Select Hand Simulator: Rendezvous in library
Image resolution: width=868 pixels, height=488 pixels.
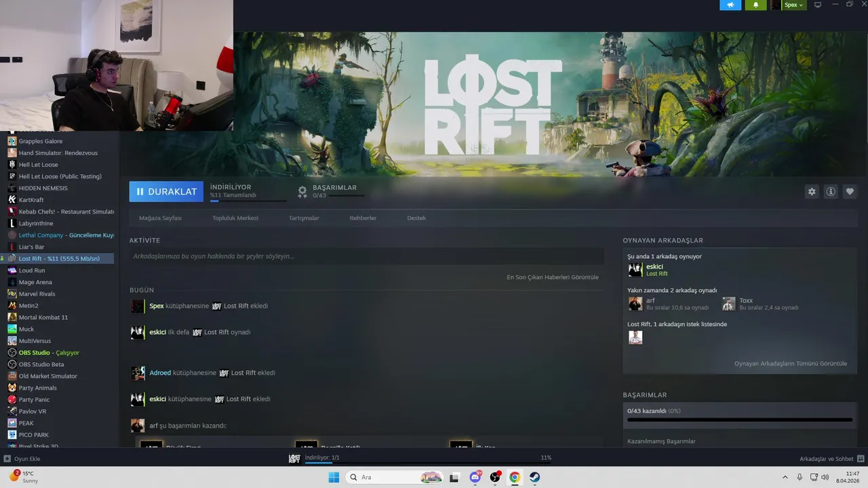tap(60, 153)
